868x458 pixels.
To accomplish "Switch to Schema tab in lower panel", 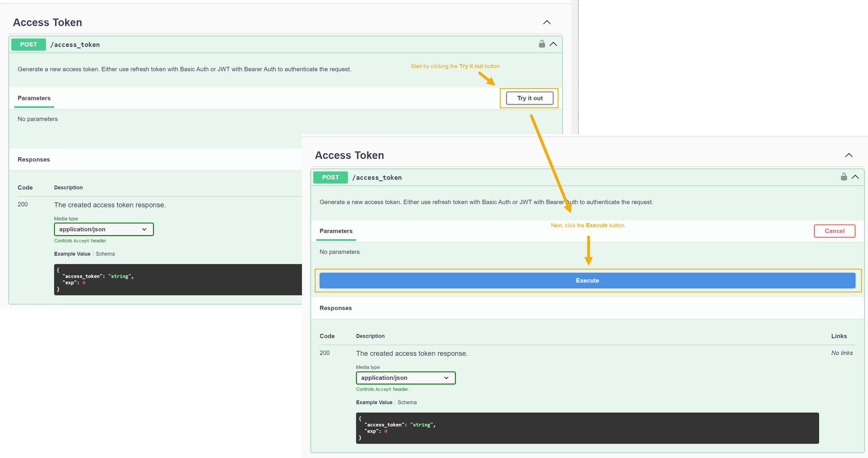I will tap(407, 402).
